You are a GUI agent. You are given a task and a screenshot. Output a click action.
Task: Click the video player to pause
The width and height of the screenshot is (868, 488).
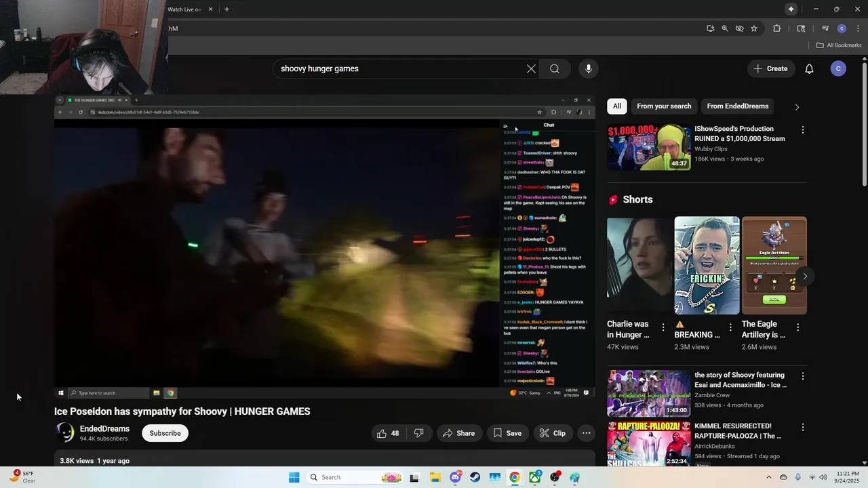pos(324,247)
